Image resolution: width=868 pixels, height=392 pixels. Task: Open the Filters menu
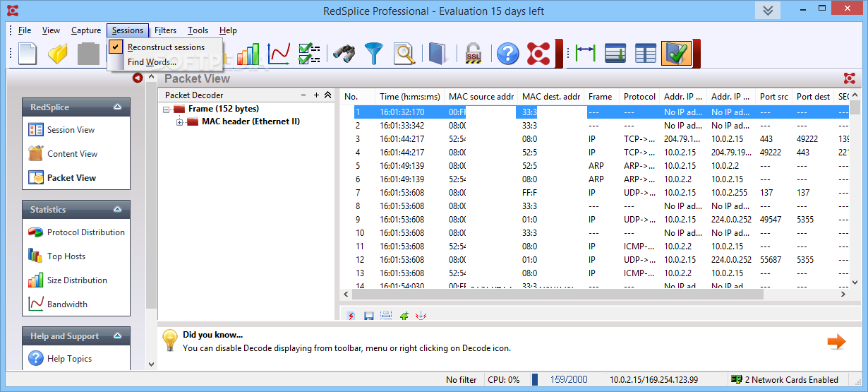(166, 30)
